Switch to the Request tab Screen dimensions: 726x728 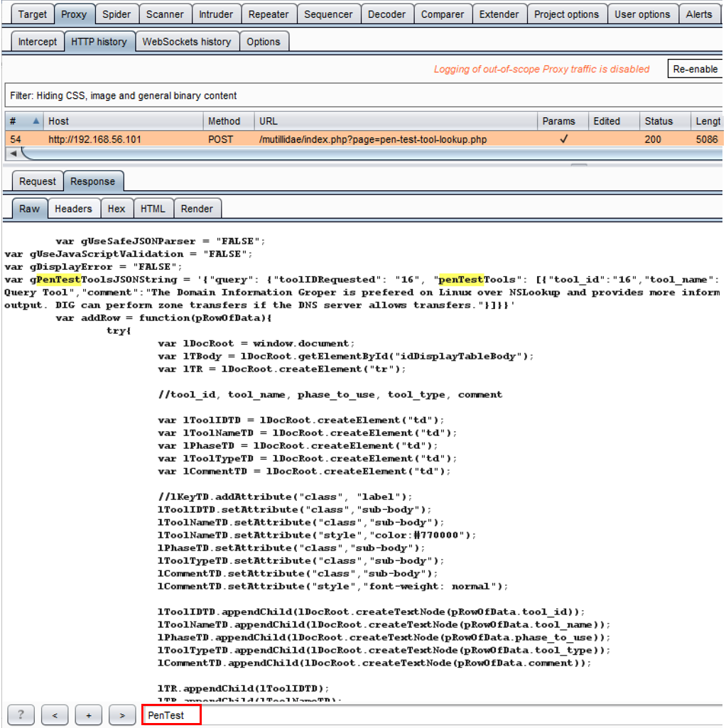pyautogui.click(x=38, y=181)
